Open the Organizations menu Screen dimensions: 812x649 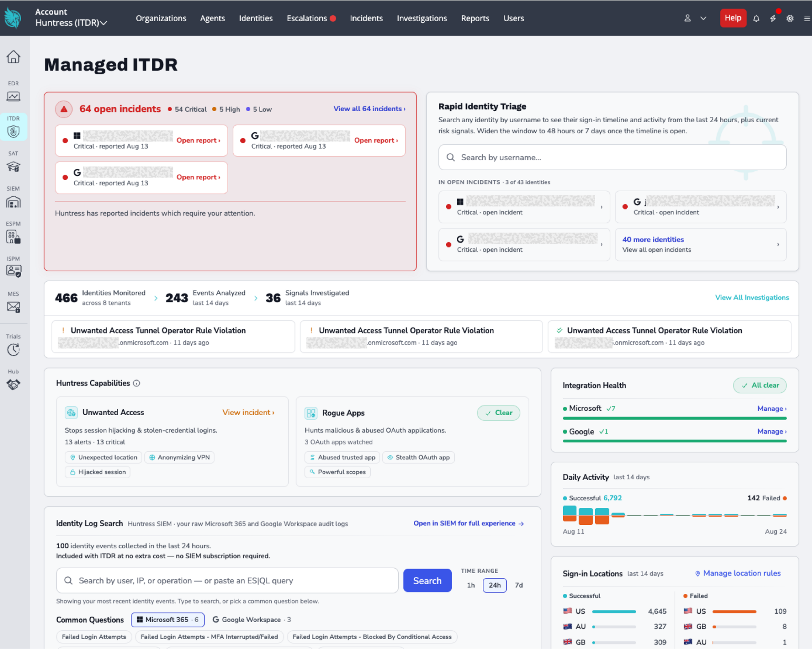[161, 18]
